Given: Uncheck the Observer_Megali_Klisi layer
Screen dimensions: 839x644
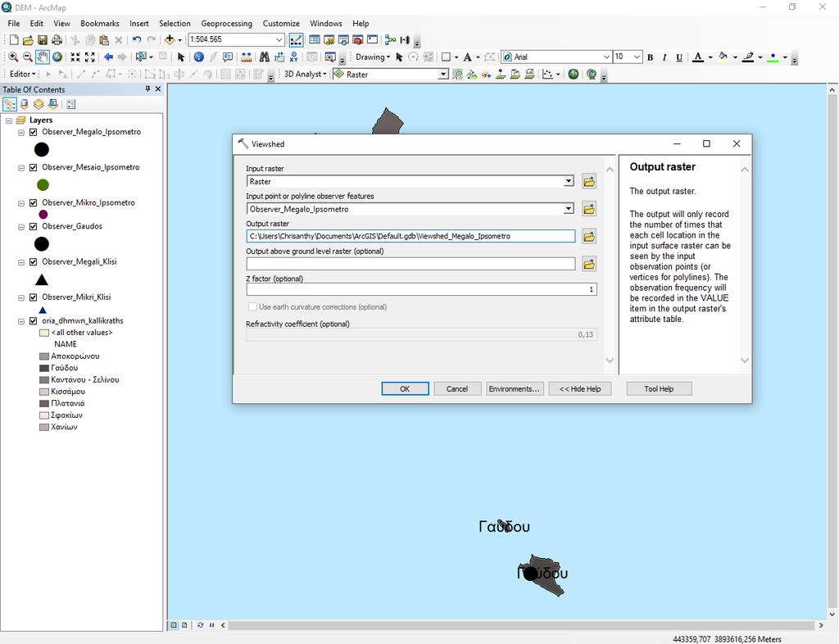Looking at the screenshot, I should click(33, 261).
